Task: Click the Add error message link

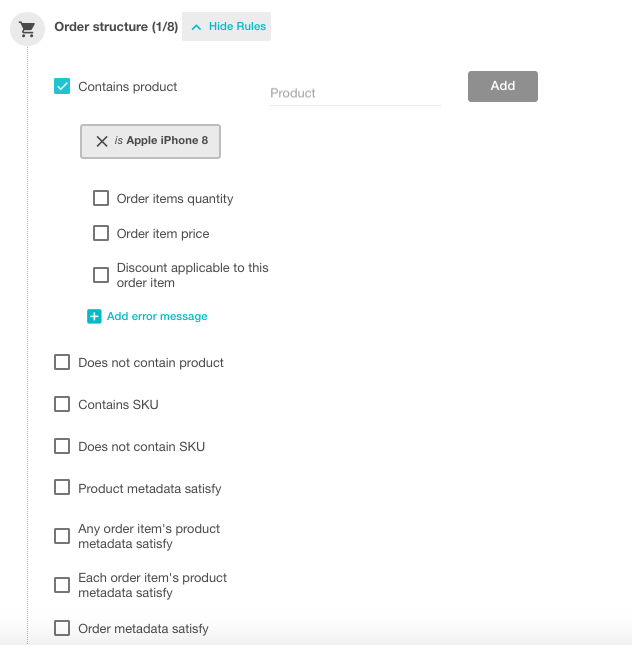Action: (x=157, y=317)
